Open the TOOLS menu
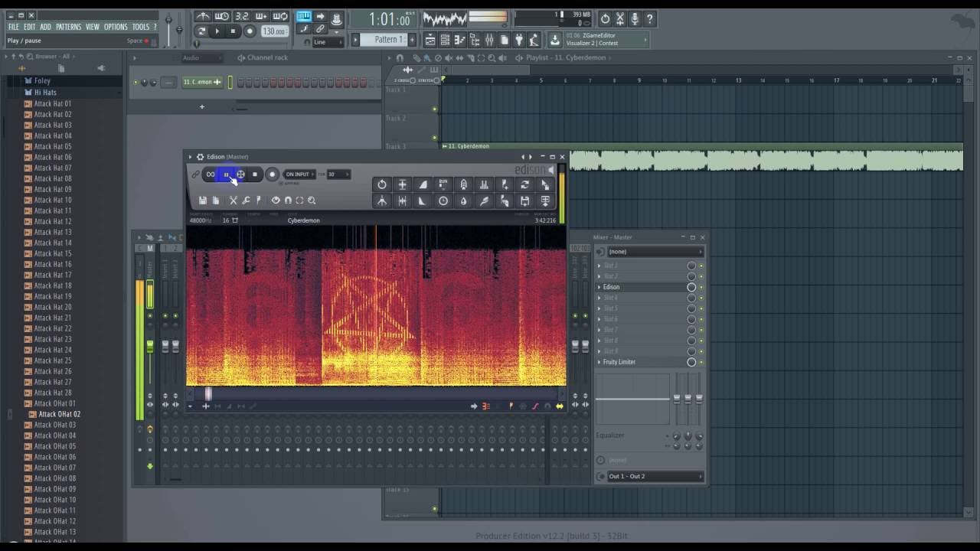This screenshot has height=551, width=980. click(140, 27)
